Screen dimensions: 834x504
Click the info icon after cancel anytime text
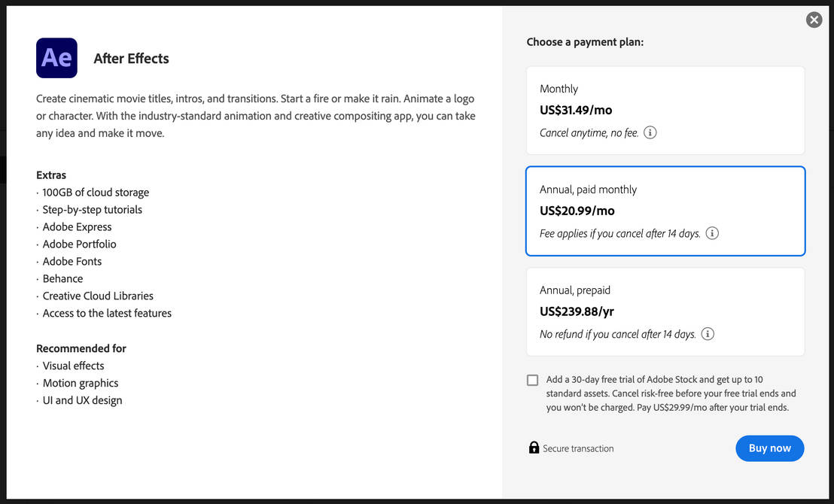pyautogui.click(x=650, y=132)
